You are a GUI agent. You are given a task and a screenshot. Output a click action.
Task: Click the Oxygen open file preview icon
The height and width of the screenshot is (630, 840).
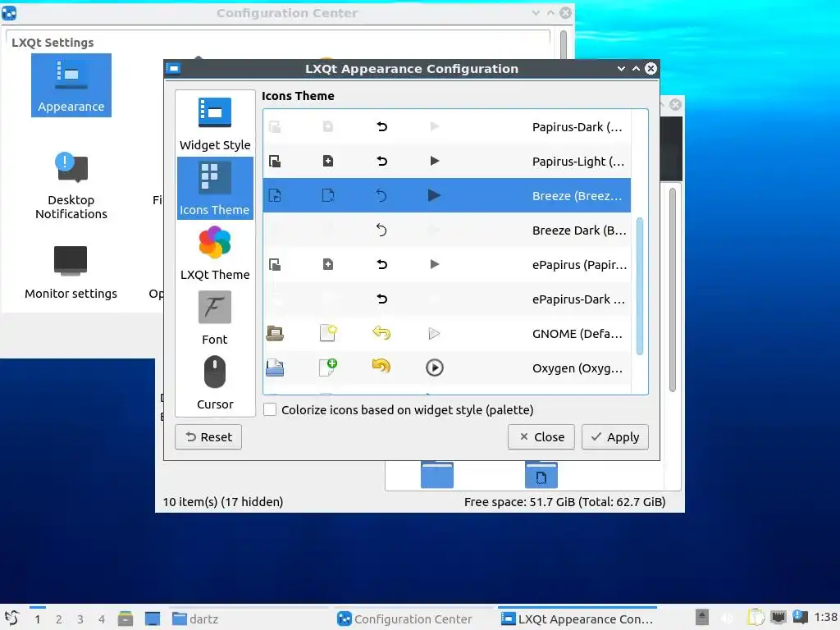(x=275, y=367)
